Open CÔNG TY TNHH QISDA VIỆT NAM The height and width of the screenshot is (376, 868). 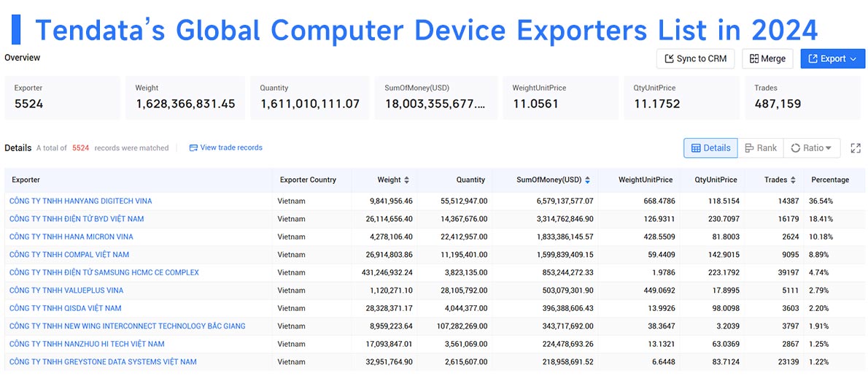66,308
